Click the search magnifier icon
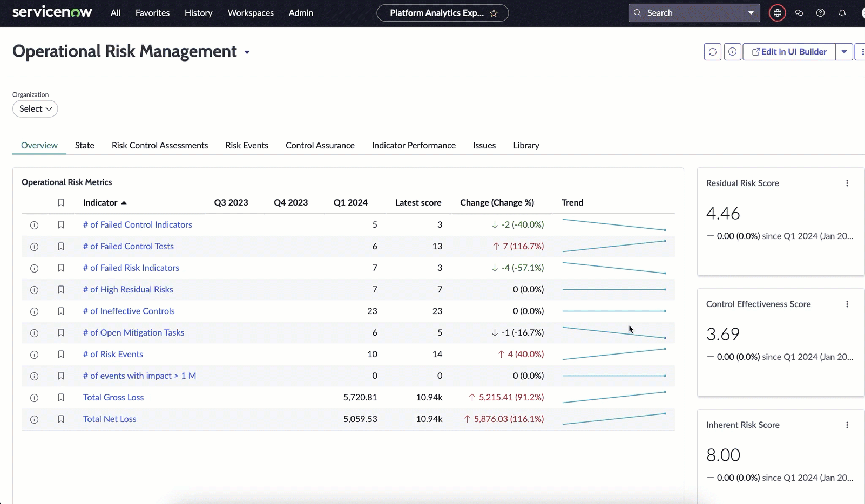This screenshot has width=865, height=504. point(638,13)
